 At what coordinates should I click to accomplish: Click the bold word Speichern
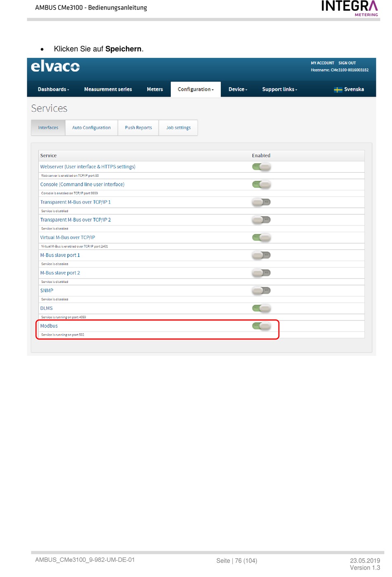[x=123, y=49]
